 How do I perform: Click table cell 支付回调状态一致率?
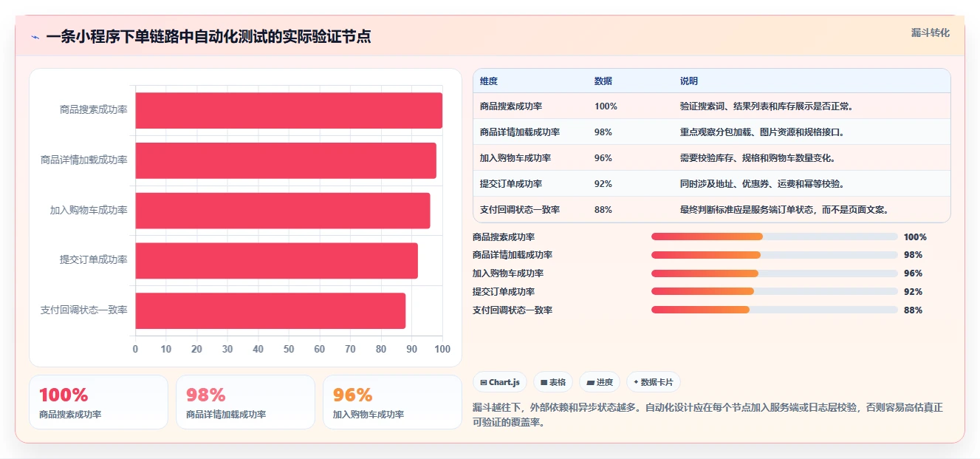520,210
